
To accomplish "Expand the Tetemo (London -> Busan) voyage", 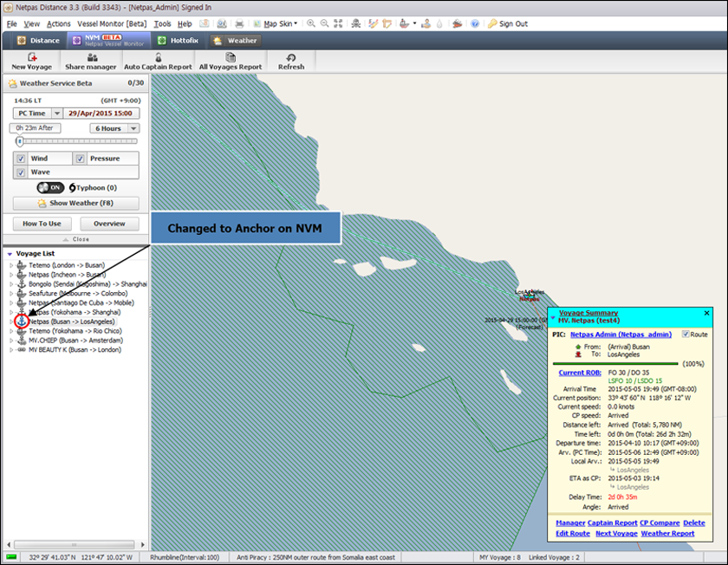I will 11,265.
